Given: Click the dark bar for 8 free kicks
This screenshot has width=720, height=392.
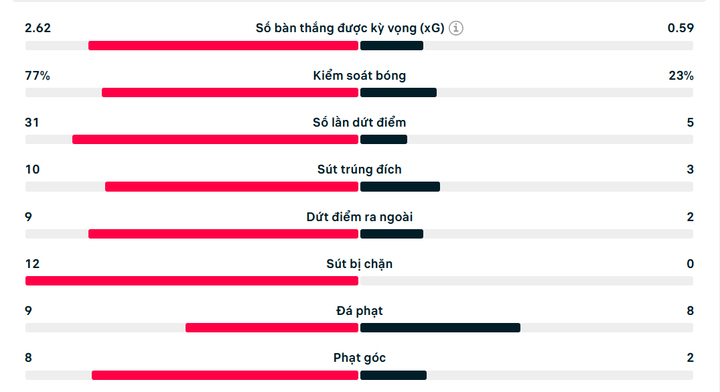Looking at the screenshot, I should [440, 328].
